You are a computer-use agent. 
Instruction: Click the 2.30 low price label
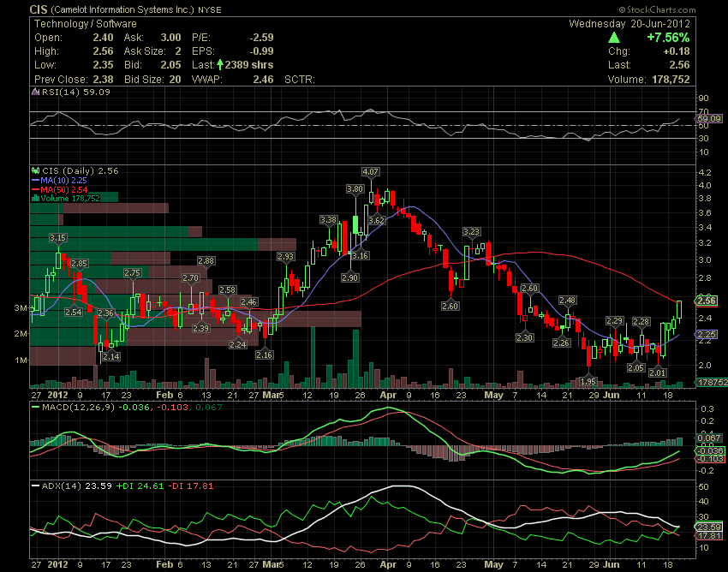coord(525,337)
